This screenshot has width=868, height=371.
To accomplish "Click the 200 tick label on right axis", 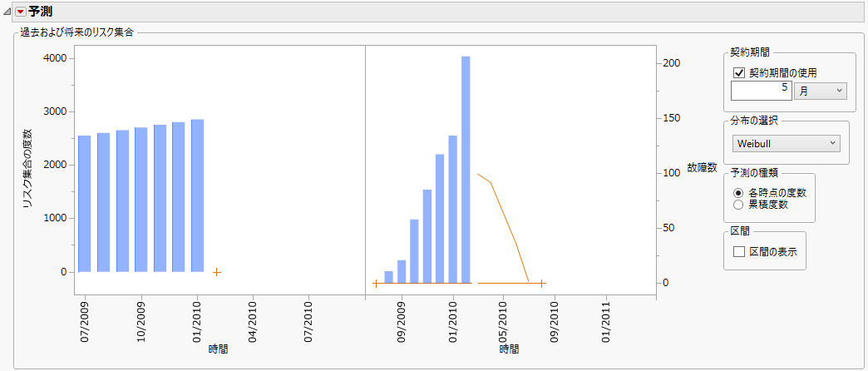I will pos(672,64).
